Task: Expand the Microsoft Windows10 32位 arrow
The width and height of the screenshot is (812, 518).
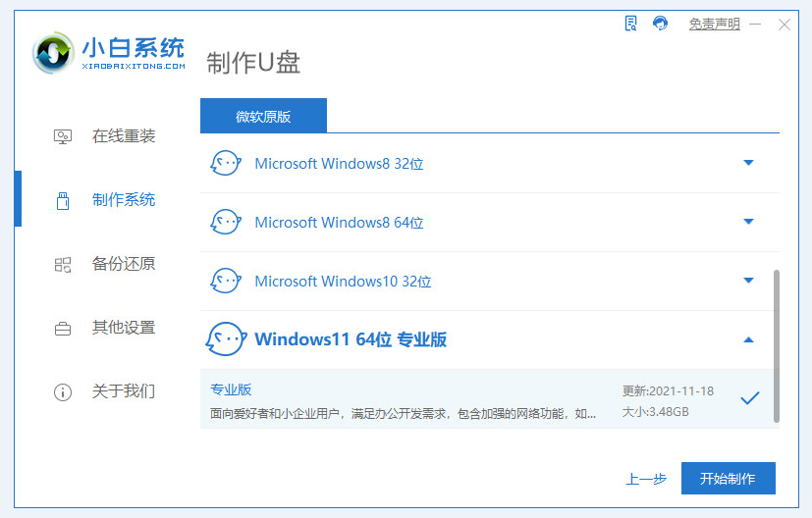Action: [748, 281]
